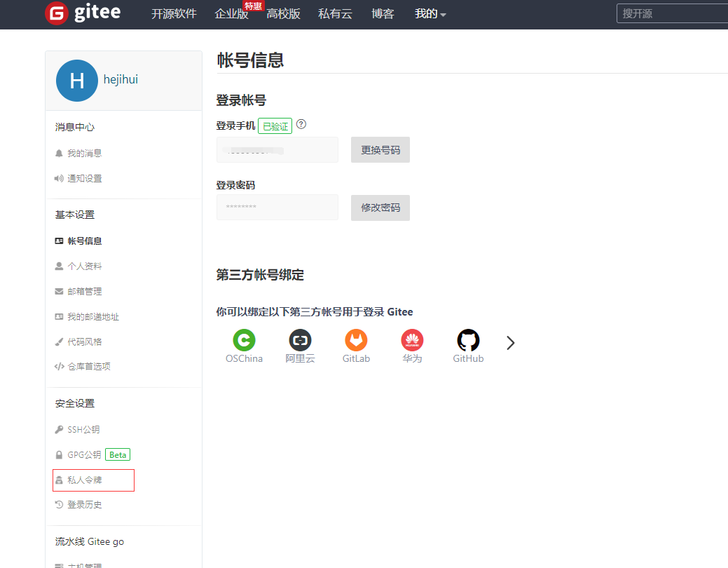Screen dimensions: 728x568
Task: Click the hejihui avatar circle
Action: 76,81
